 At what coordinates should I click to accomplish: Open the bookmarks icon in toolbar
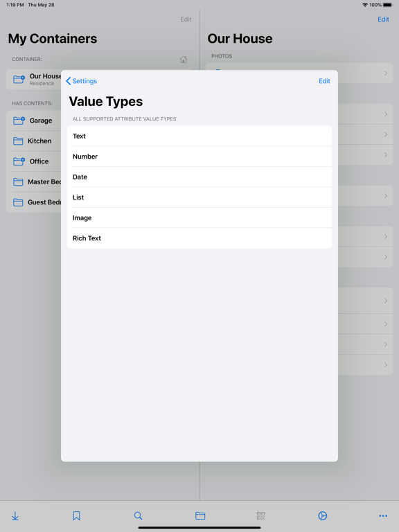pyautogui.click(x=76, y=516)
